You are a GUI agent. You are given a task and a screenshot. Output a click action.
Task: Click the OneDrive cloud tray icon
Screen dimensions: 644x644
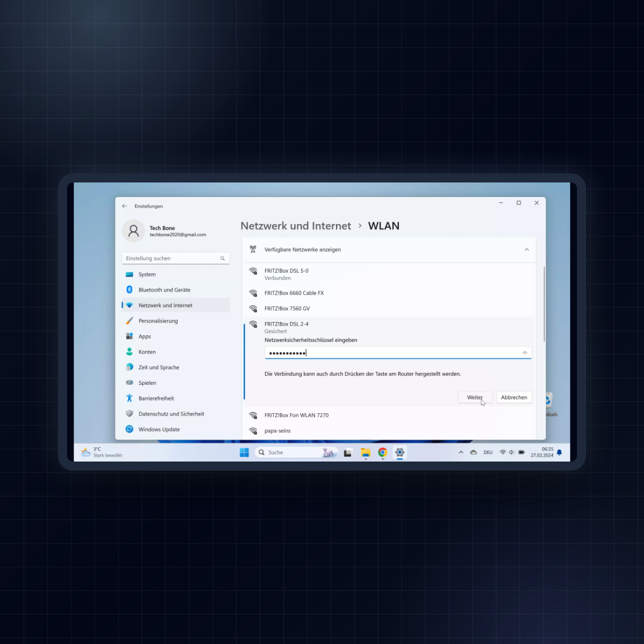[x=473, y=452]
